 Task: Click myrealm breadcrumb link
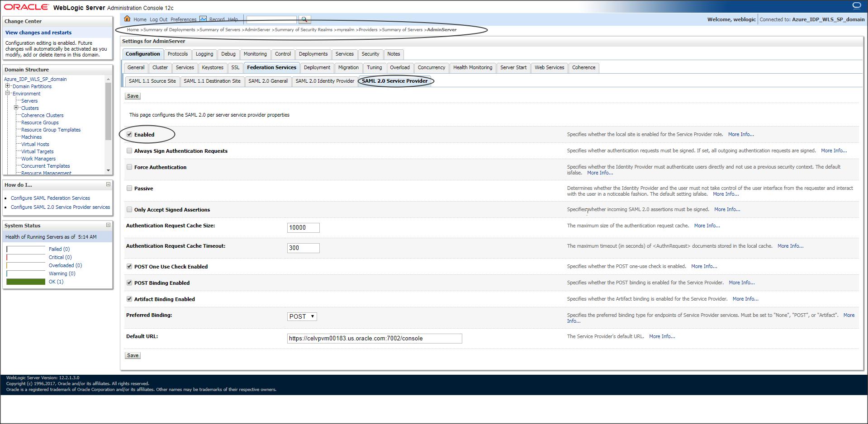[x=346, y=30]
